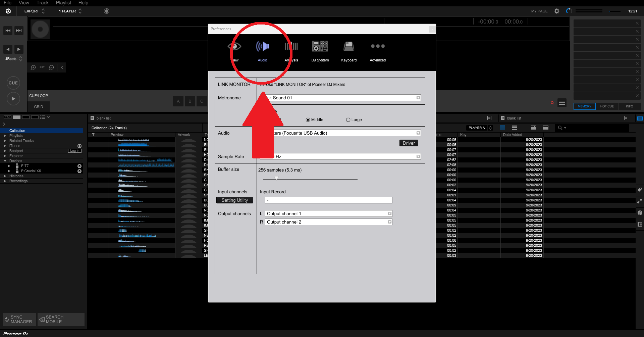Screen dimensions: 644x337
Task: Select the Advanced preferences icon
Action: [377, 50]
